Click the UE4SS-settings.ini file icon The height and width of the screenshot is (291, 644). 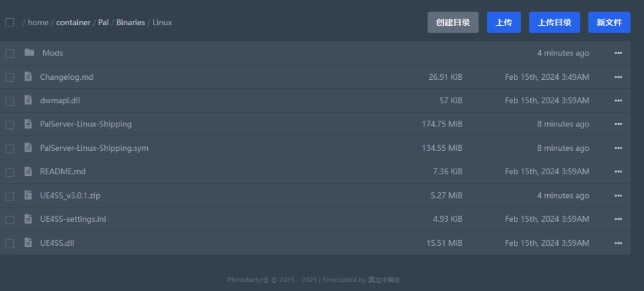28,219
